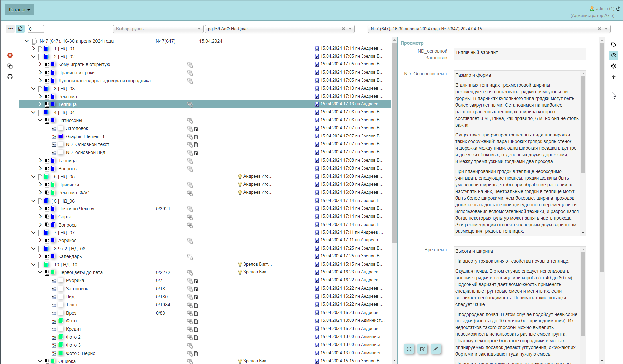Click the link icon on the Абрикос row
The image size is (623, 364).
[190, 241]
